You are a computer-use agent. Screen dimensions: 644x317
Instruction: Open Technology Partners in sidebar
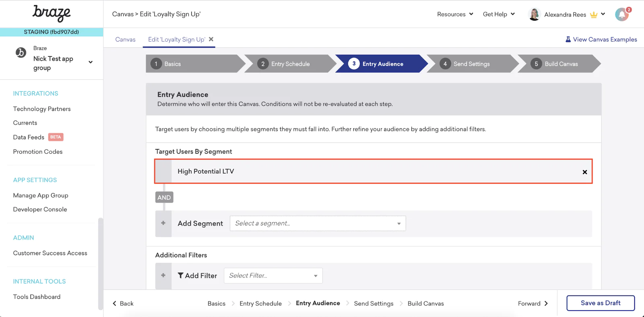(42, 109)
